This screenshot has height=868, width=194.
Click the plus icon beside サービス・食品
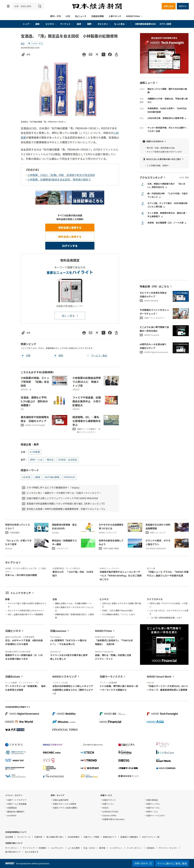tap(88, 356)
